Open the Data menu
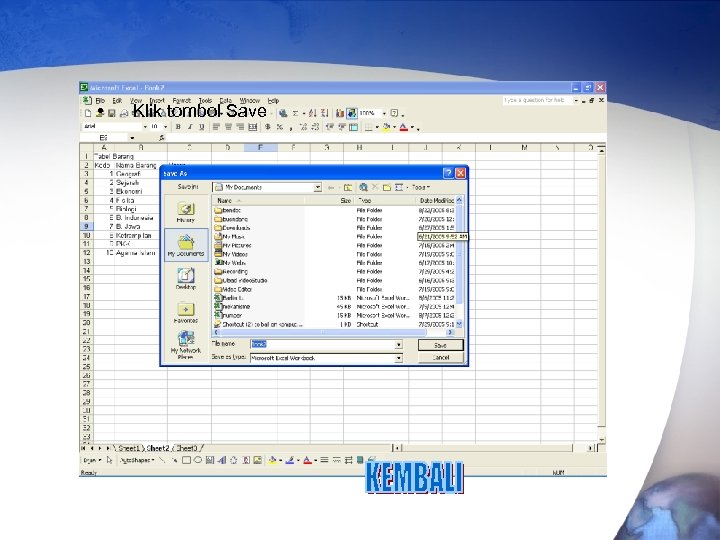 point(225,101)
